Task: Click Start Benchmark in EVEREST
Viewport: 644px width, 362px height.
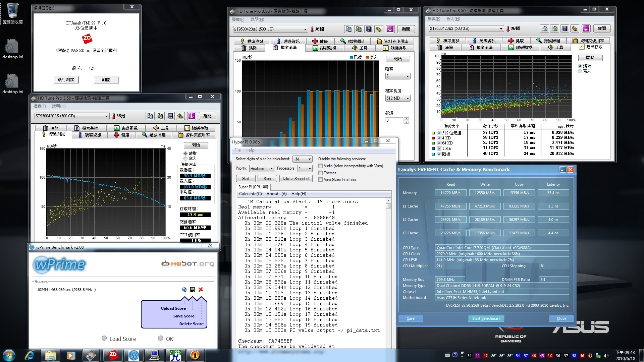Action: 486,319
